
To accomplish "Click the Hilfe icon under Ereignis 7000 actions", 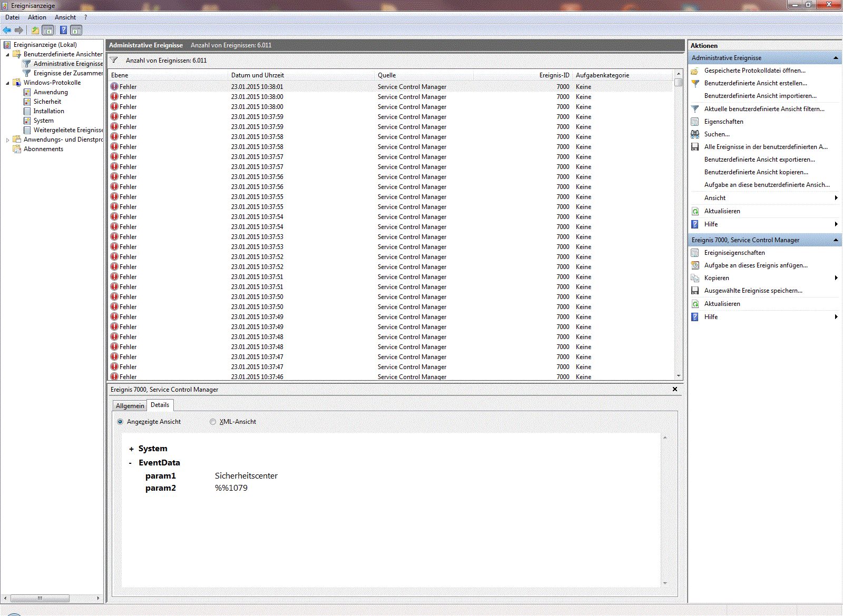I will 695,317.
